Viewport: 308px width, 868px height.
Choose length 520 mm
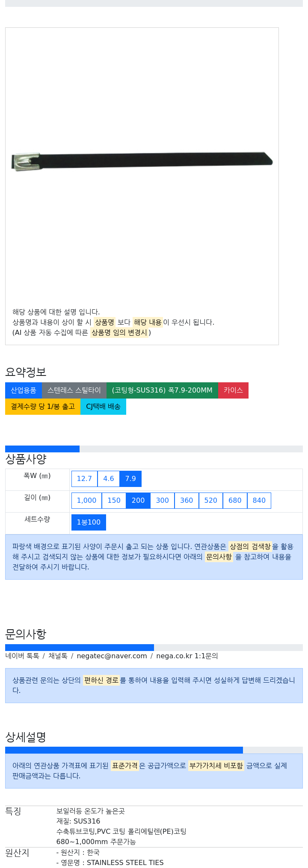click(211, 500)
